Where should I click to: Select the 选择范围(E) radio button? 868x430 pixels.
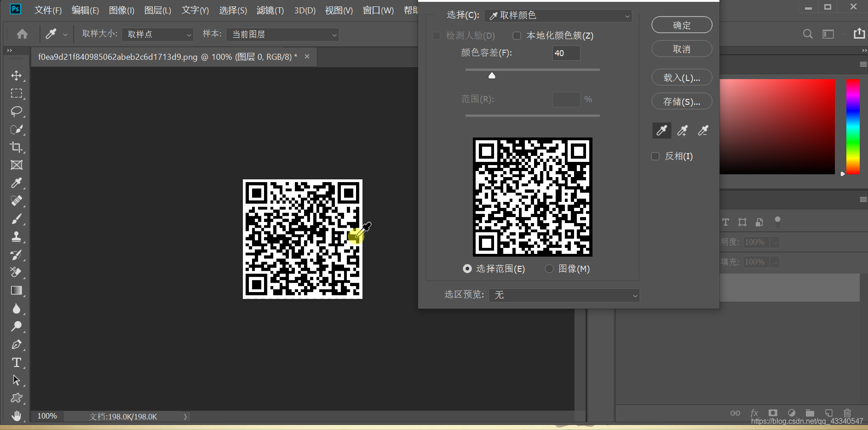467,269
